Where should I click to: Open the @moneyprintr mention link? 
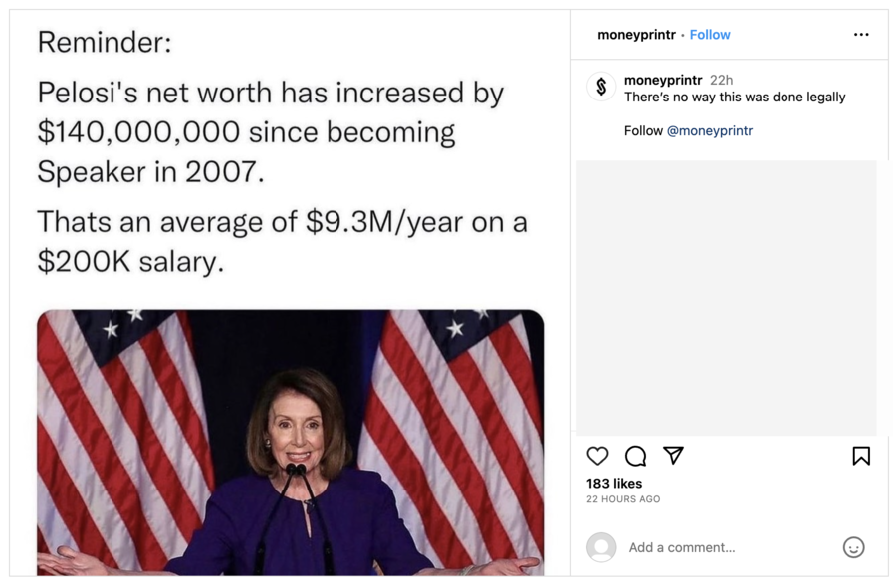coord(709,130)
